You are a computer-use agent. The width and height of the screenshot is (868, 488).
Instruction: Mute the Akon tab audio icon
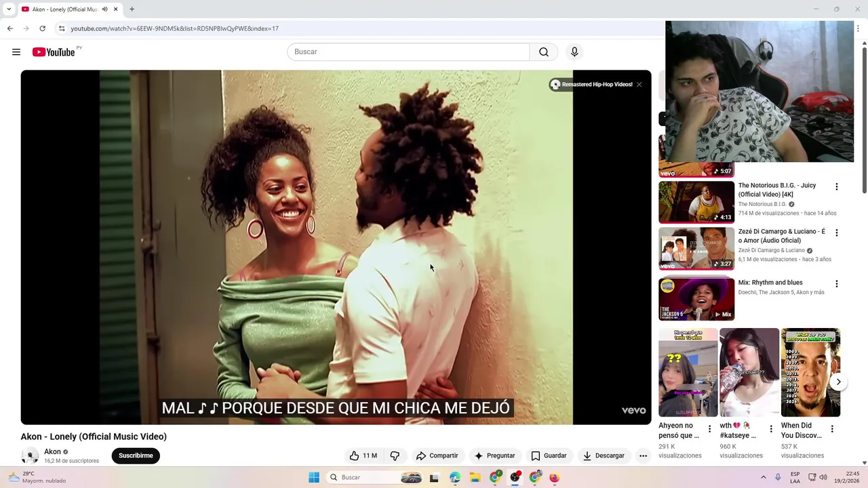(104, 9)
